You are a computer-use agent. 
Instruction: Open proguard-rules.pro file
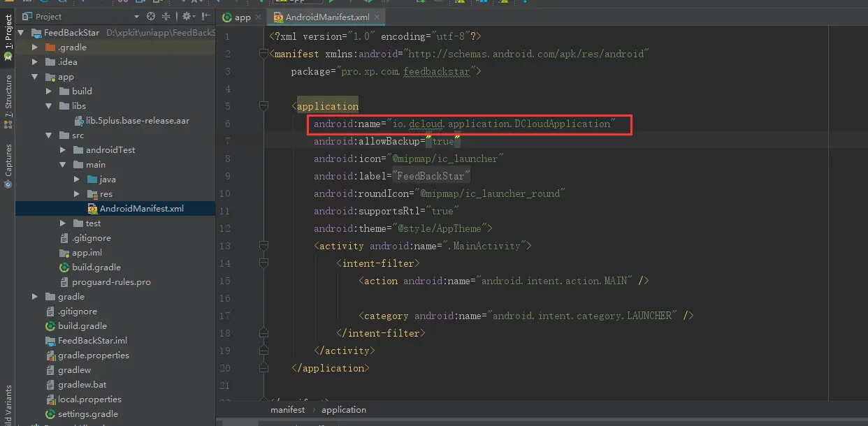pyautogui.click(x=111, y=282)
